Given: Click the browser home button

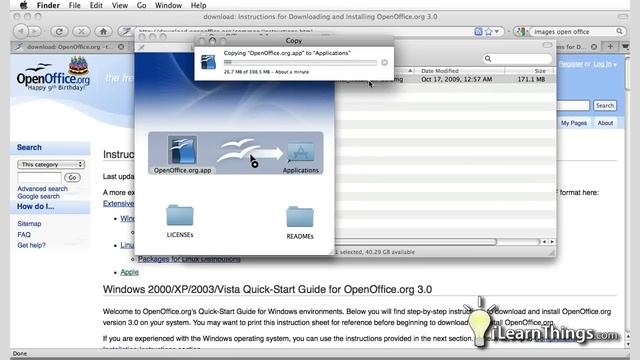Looking at the screenshot, I should pos(103,31).
